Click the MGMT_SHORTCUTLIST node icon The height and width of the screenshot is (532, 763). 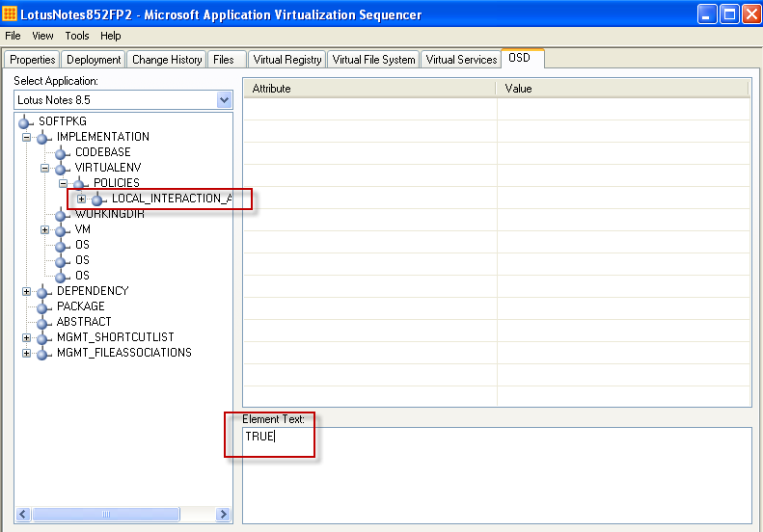pyautogui.click(x=43, y=338)
